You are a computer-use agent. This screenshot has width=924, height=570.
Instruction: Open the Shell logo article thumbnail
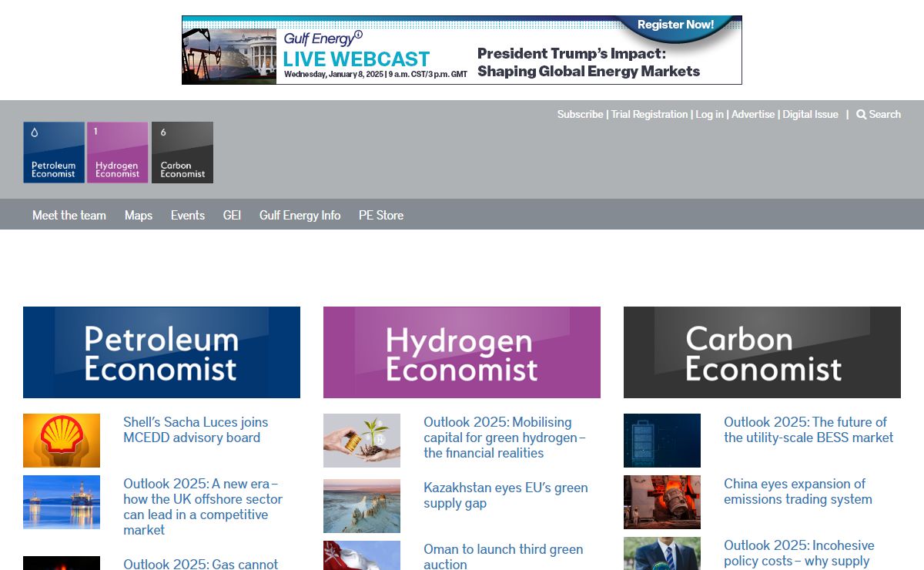coord(62,441)
